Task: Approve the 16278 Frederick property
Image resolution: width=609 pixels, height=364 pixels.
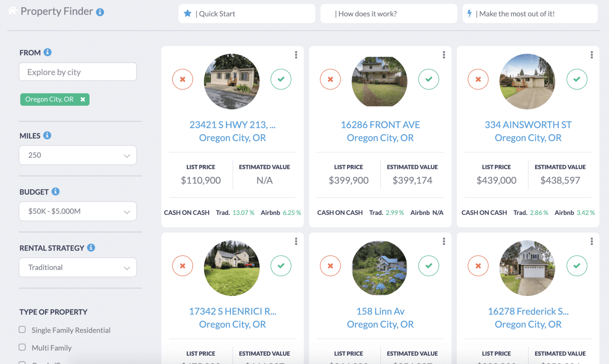Action: click(577, 266)
